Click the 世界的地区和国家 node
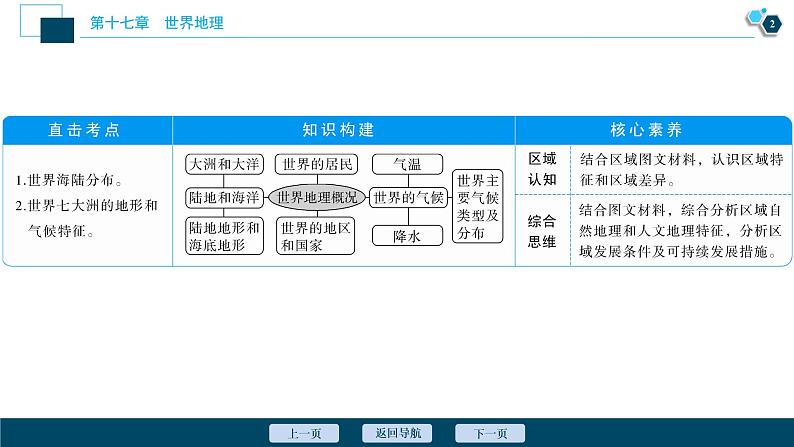This screenshot has height=447, width=794. coord(316,236)
